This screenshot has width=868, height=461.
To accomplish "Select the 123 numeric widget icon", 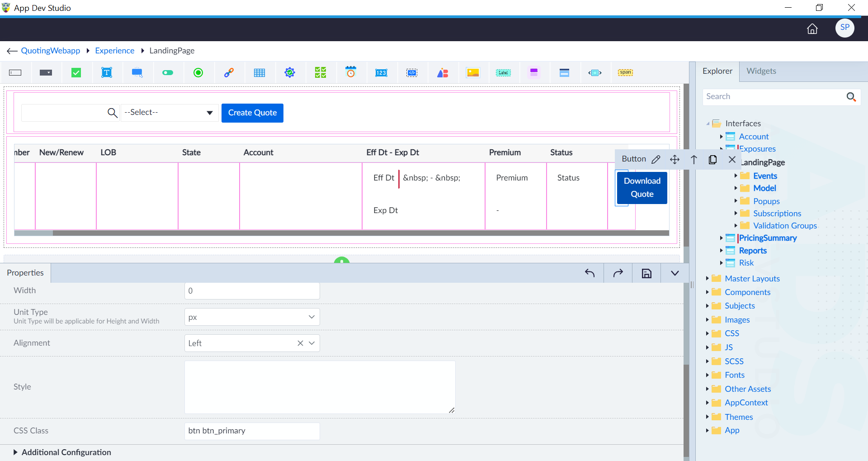I will point(381,73).
